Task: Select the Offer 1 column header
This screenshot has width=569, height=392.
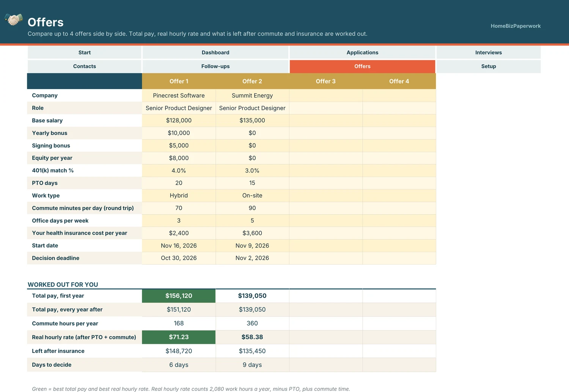Action: point(179,81)
